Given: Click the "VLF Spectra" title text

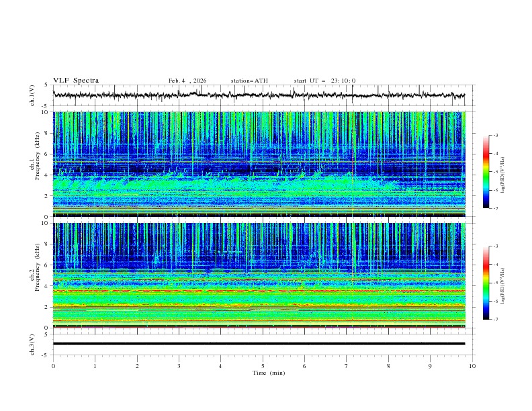Looking at the screenshot, I should (x=76, y=81).
